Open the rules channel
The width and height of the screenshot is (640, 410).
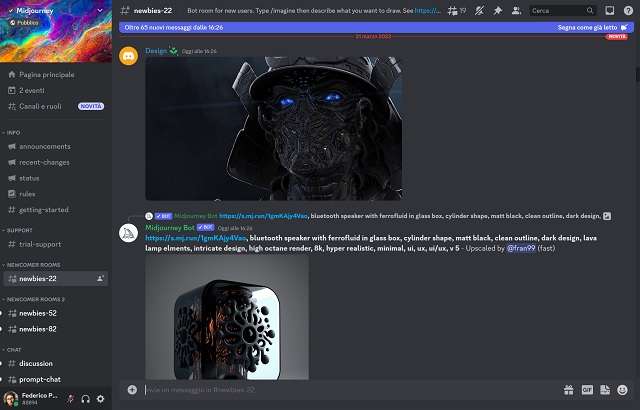click(x=56, y=194)
